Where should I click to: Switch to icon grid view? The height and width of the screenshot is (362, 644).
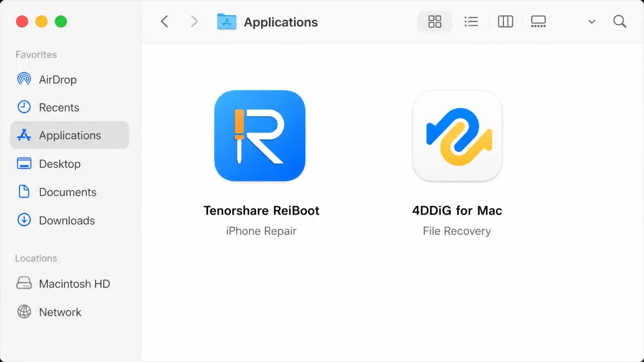point(435,21)
